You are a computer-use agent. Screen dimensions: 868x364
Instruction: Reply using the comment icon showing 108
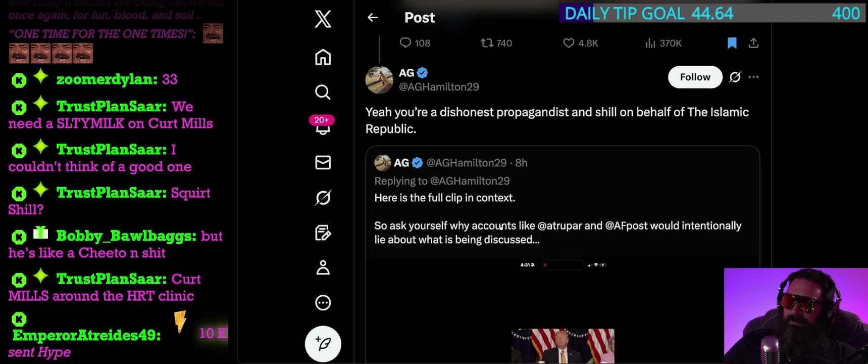tap(415, 43)
